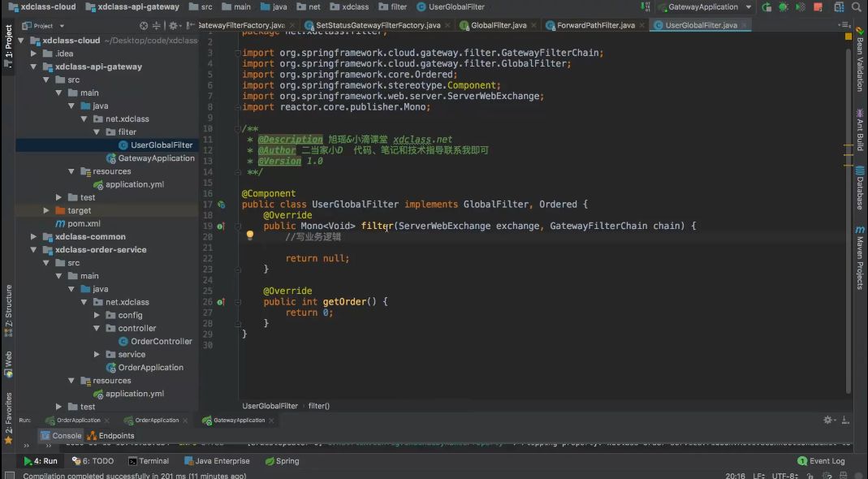Click the lightbulb intention icon in the editor

[249, 235]
